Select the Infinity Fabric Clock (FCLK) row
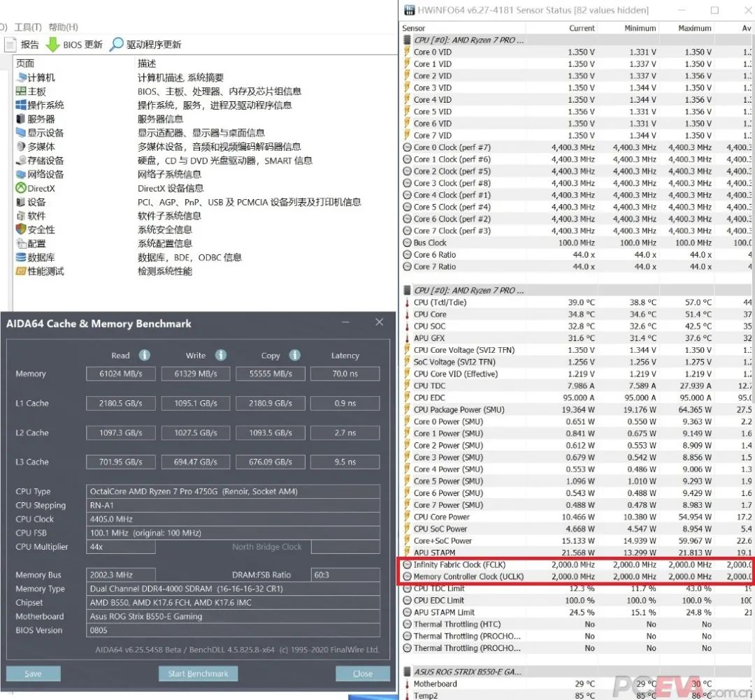This screenshot has width=755, height=700. click(459, 564)
